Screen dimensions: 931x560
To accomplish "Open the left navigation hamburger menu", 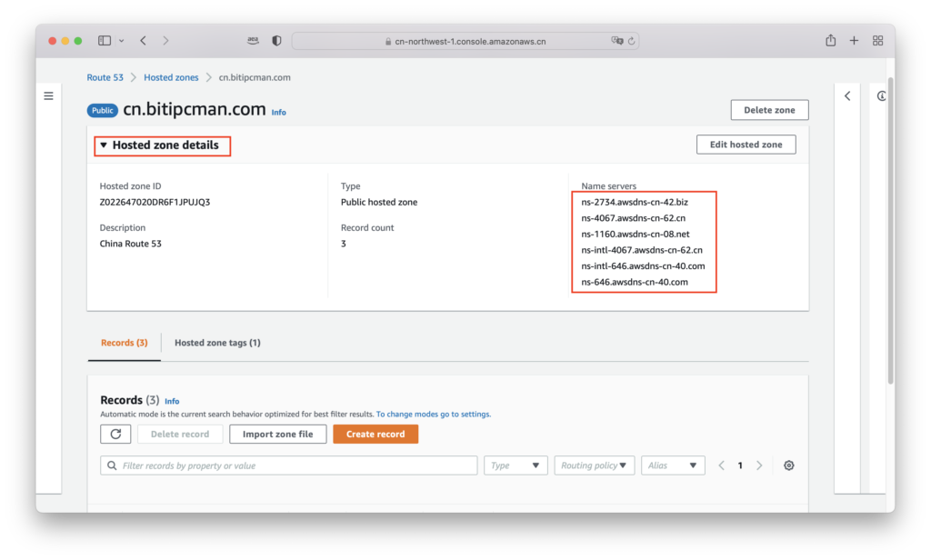I will [x=48, y=95].
